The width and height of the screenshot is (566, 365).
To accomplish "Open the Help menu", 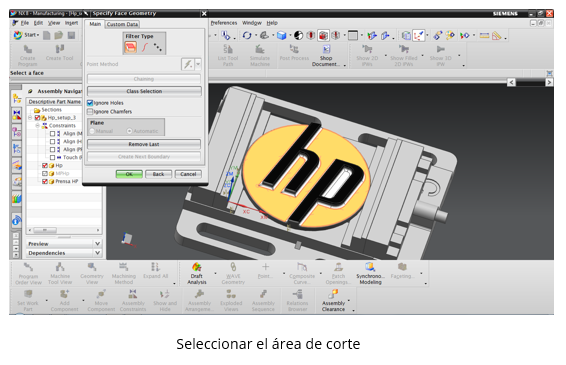I will pos(272,23).
